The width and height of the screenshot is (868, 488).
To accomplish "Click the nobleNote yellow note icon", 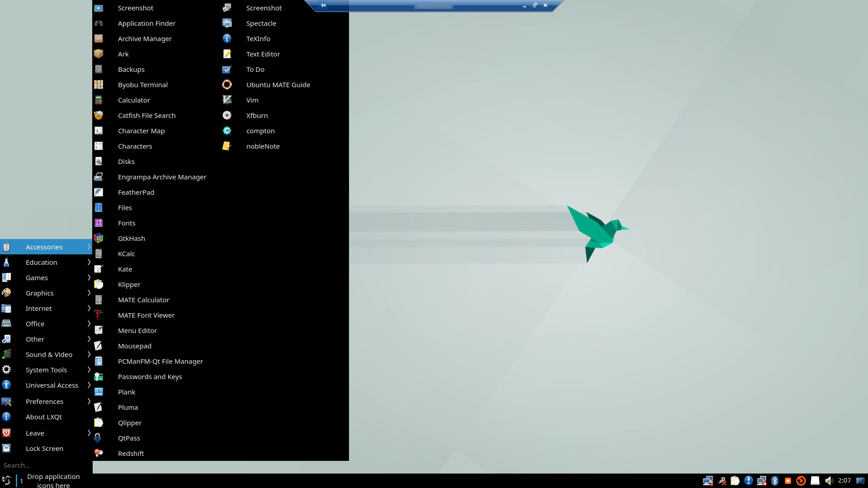I will [x=227, y=146].
